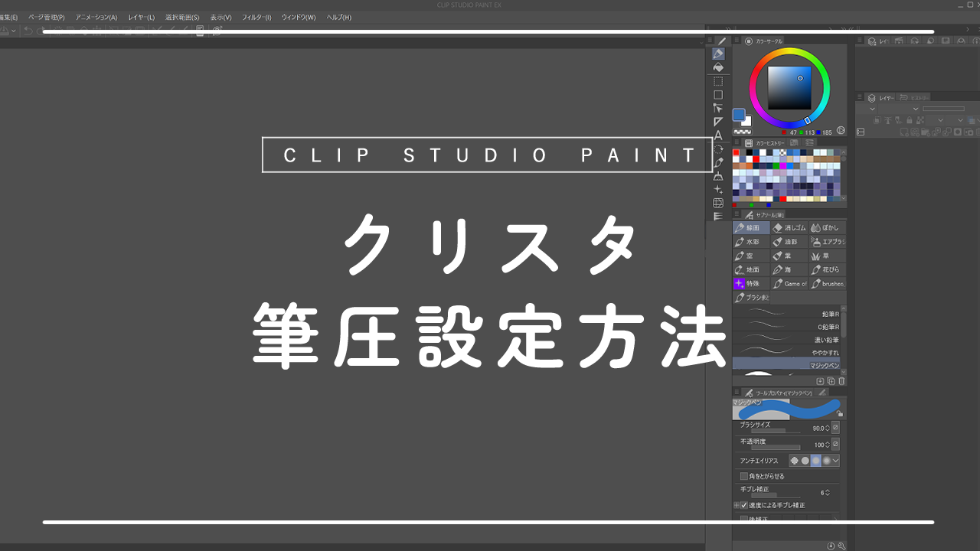Reset tool properties with the clock icon

(831, 546)
